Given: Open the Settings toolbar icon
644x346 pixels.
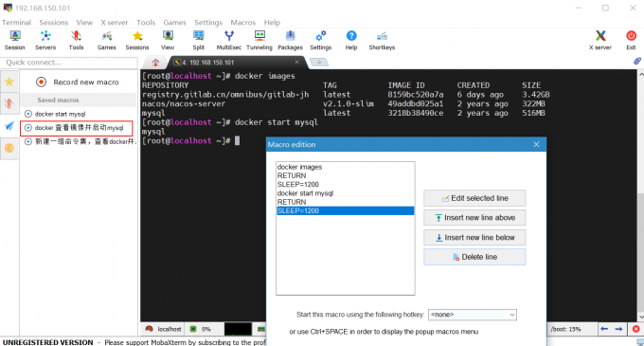Looking at the screenshot, I should 321,40.
